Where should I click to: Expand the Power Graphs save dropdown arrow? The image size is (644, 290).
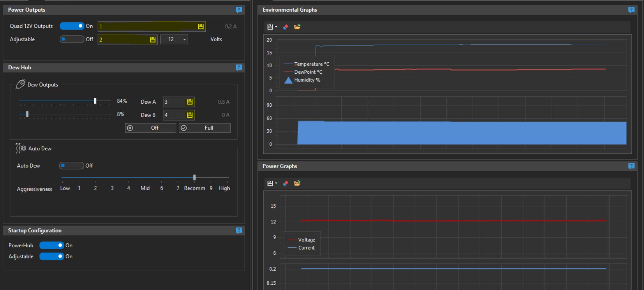(276, 184)
